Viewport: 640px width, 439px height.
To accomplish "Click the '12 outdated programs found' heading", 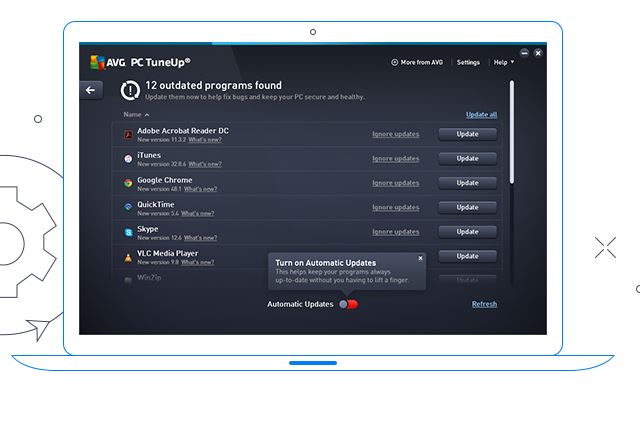I will point(213,85).
